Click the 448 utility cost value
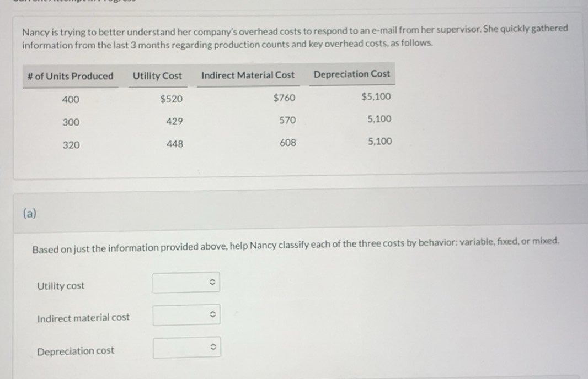The width and height of the screenshot is (588, 379). tap(174, 144)
